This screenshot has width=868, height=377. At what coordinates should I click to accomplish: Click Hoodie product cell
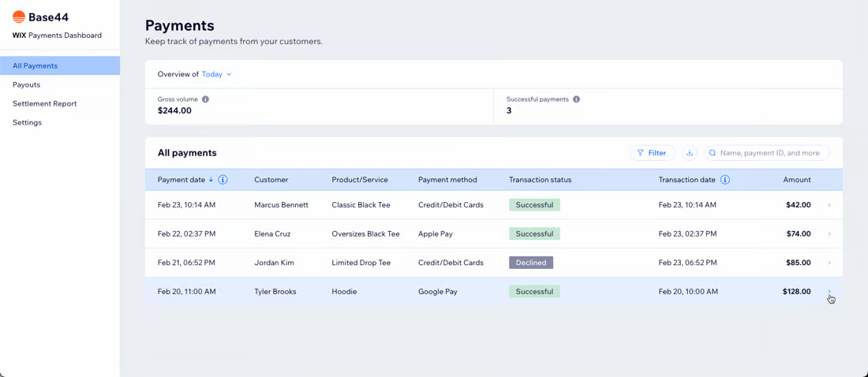[343, 292]
